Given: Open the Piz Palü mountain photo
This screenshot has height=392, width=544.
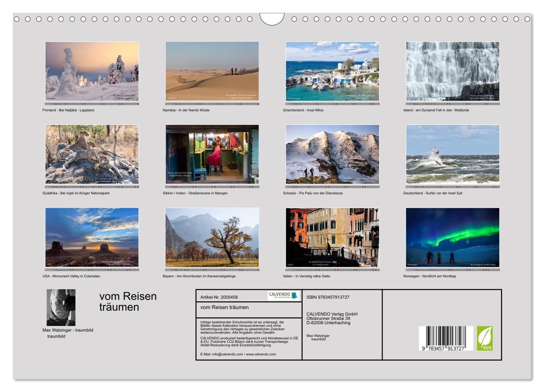Looking at the screenshot, I should point(332,155).
